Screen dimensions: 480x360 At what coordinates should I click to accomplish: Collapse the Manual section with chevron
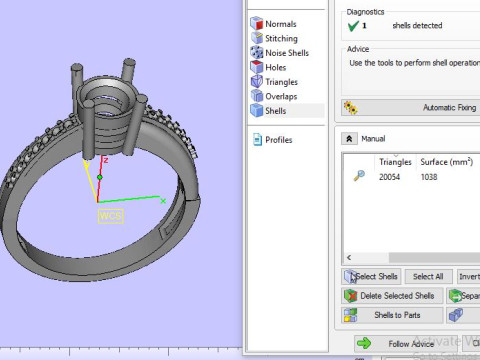point(349,139)
